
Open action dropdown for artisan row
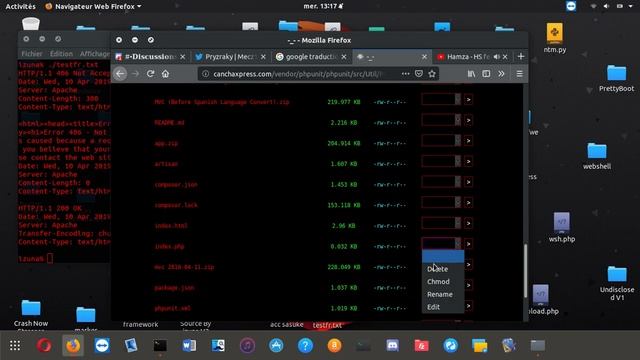click(441, 162)
